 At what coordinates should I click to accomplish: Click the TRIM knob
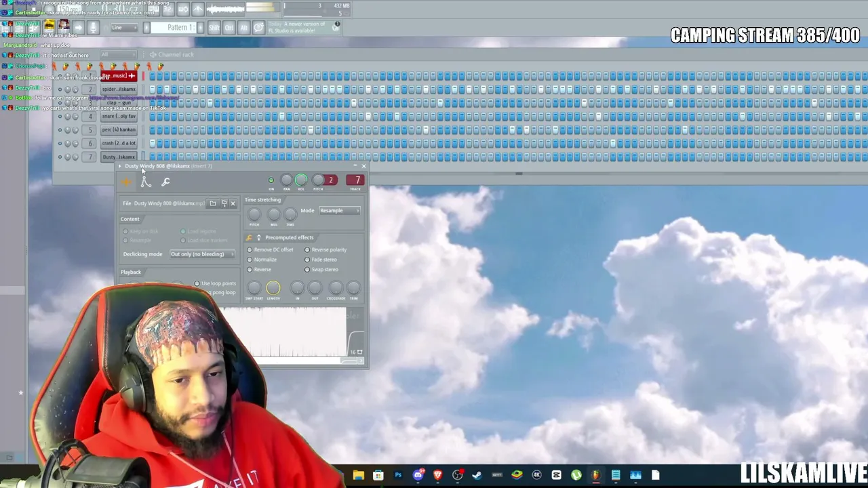[353, 288]
